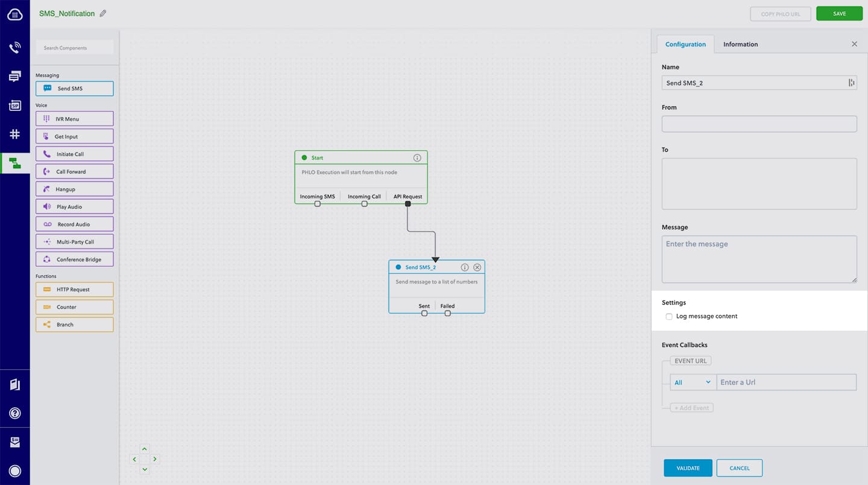Pan canvas down with the down chevron
This screenshot has width=868, height=485.
point(144,469)
